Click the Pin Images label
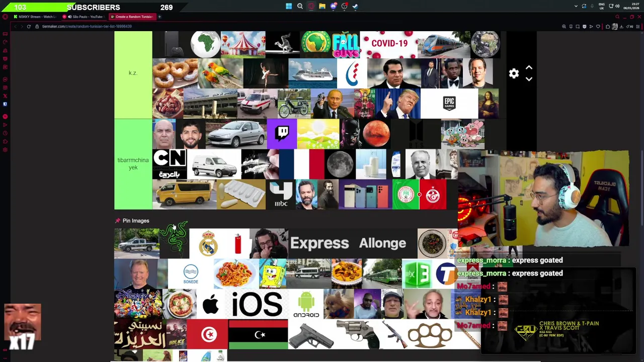The height and width of the screenshot is (362, 644). pos(136,221)
